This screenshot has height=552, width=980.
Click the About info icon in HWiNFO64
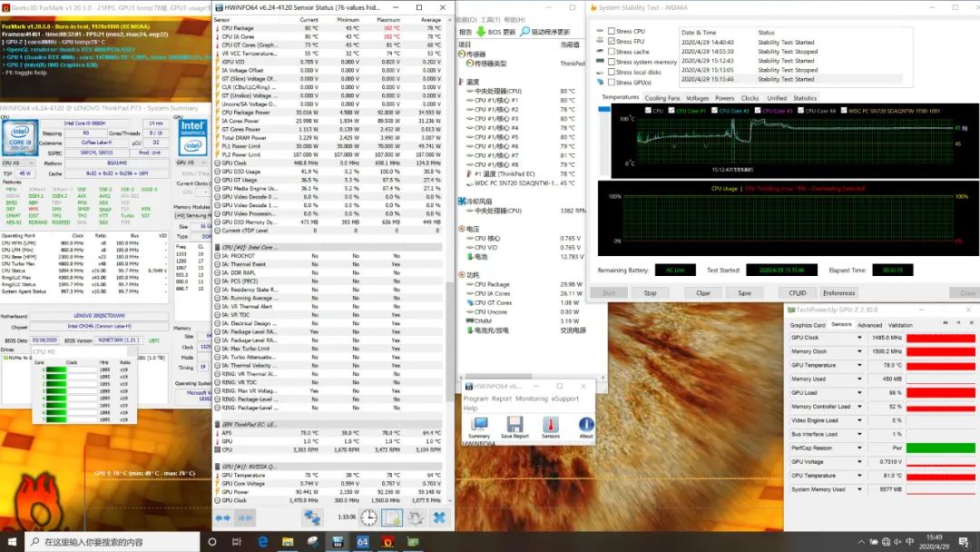pyautogui.click(x=586, y=425)
